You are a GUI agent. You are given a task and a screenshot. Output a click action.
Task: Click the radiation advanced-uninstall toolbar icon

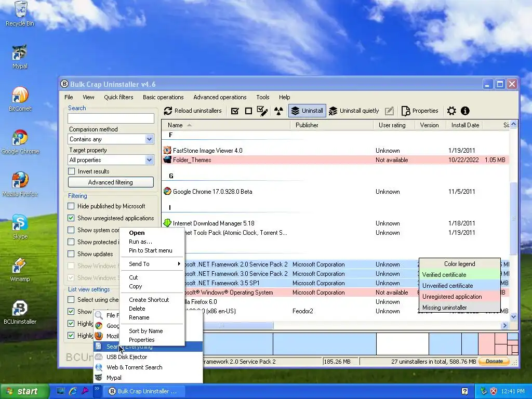(278, 111)
